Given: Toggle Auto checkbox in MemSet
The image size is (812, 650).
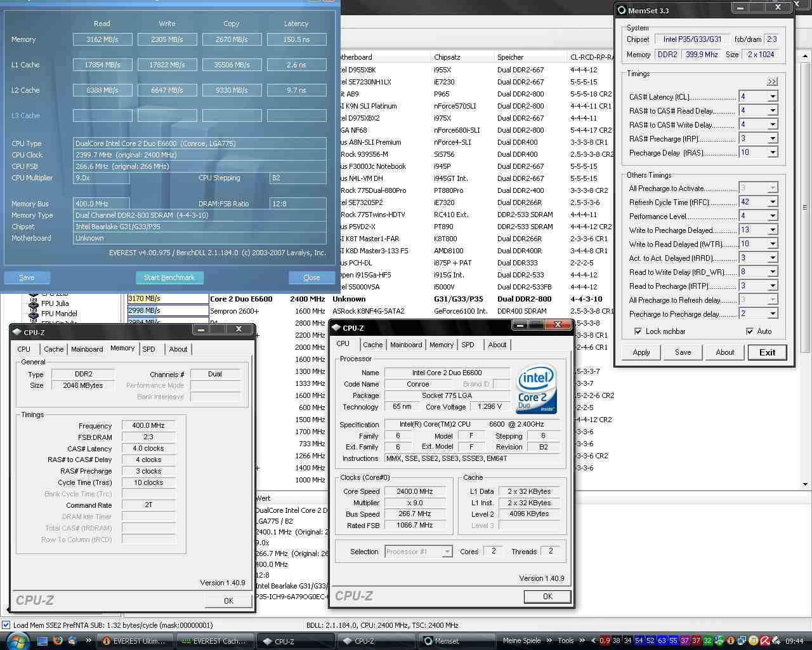Looking at the screenshot, I should (x=749, y=331).
